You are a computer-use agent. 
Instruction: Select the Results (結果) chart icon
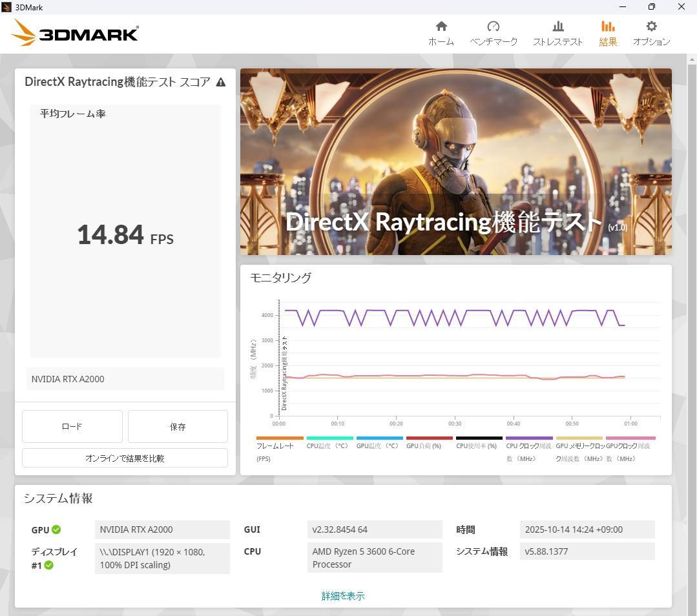coord(608,26)
